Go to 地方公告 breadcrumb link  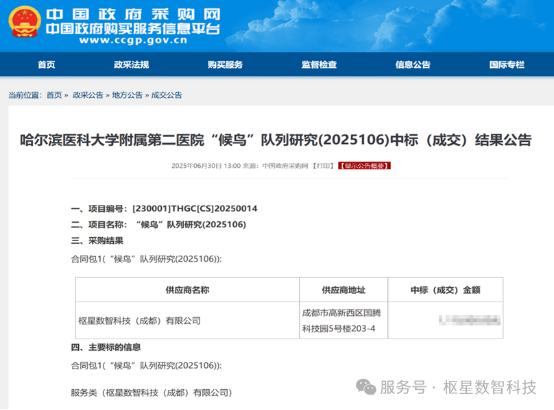[127, 95]
